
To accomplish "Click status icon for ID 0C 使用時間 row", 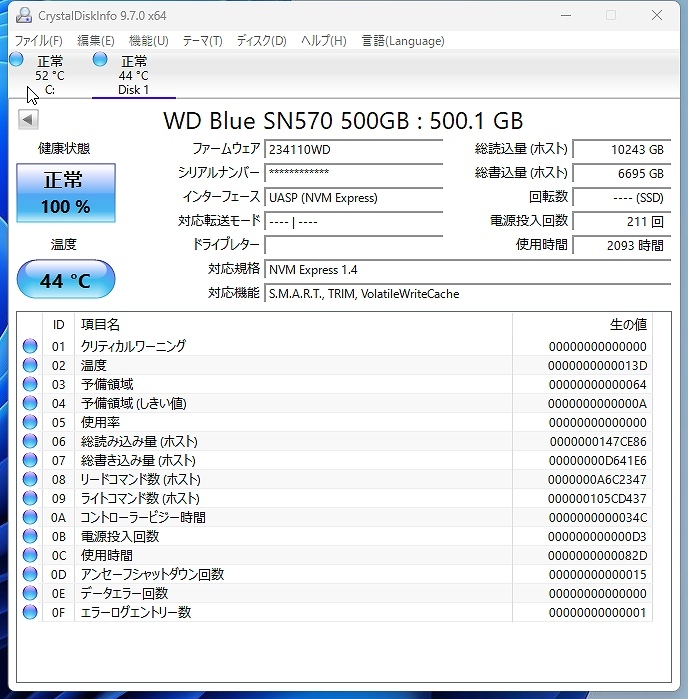I will (x=30, y=555).
